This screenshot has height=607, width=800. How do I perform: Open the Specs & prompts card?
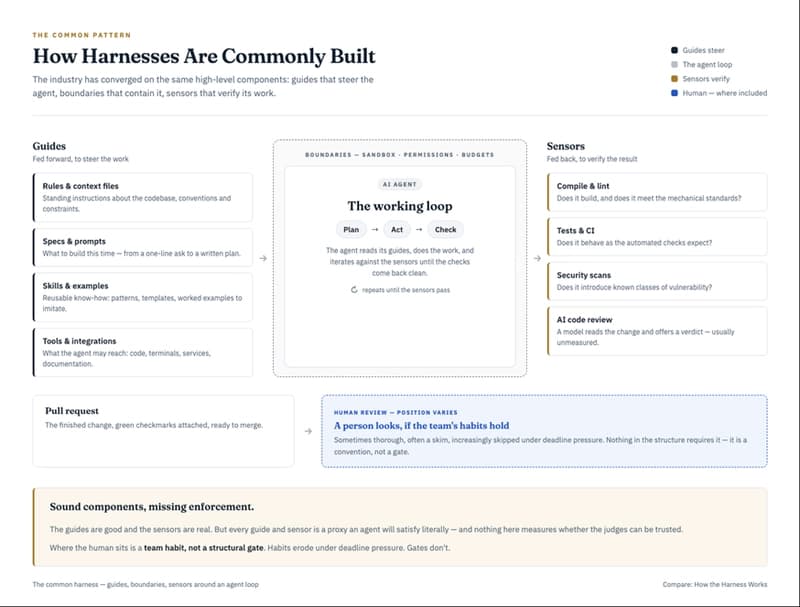[x=143, y=247]
